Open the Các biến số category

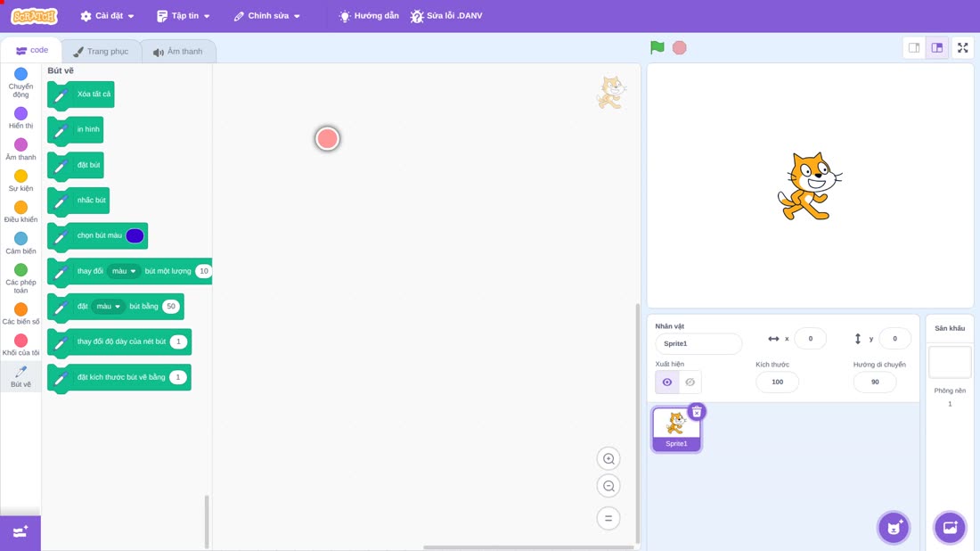click(20, 314)
